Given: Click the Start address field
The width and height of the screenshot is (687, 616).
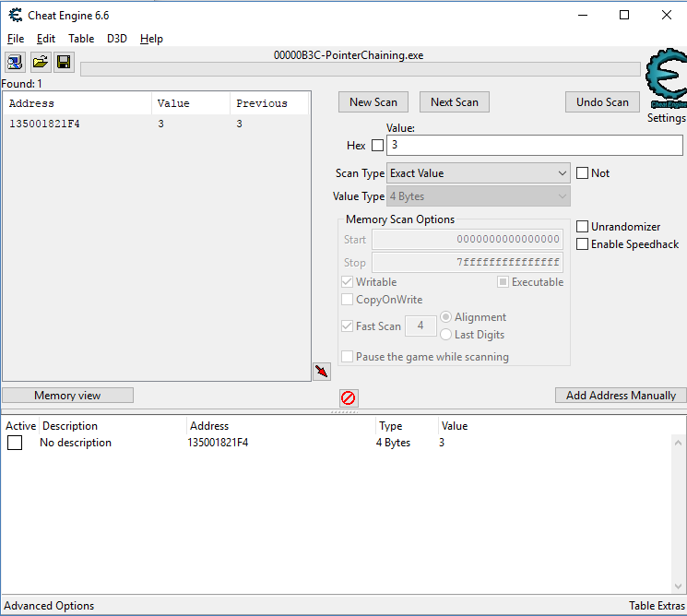Looking at the screenshot, I should pyautogui.click(x=468, y=239).
